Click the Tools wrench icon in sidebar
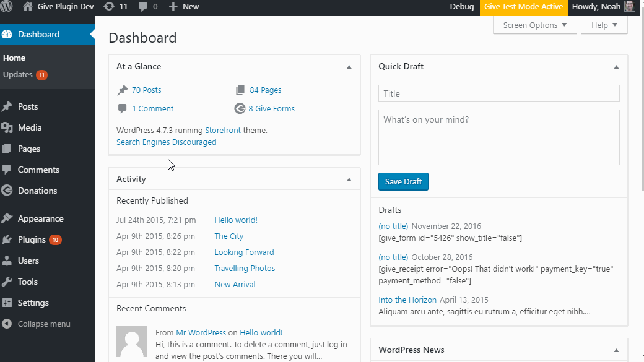 pos(7,282)
